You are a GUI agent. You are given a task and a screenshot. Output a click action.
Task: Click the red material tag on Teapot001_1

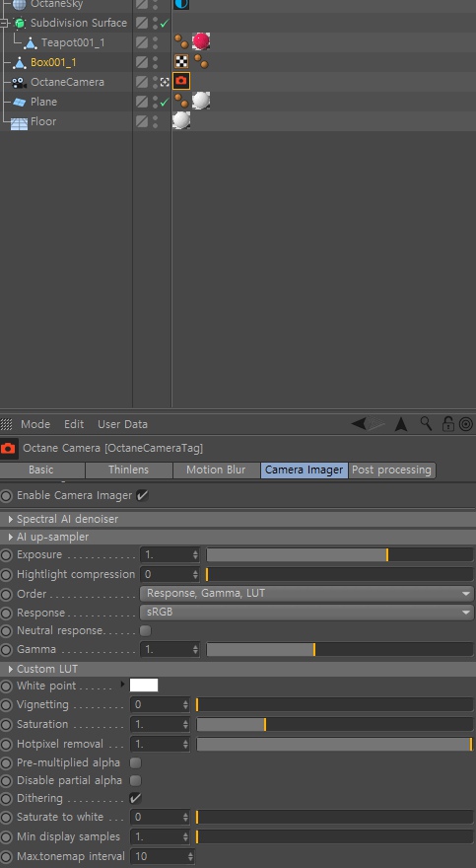coord(201,41)
